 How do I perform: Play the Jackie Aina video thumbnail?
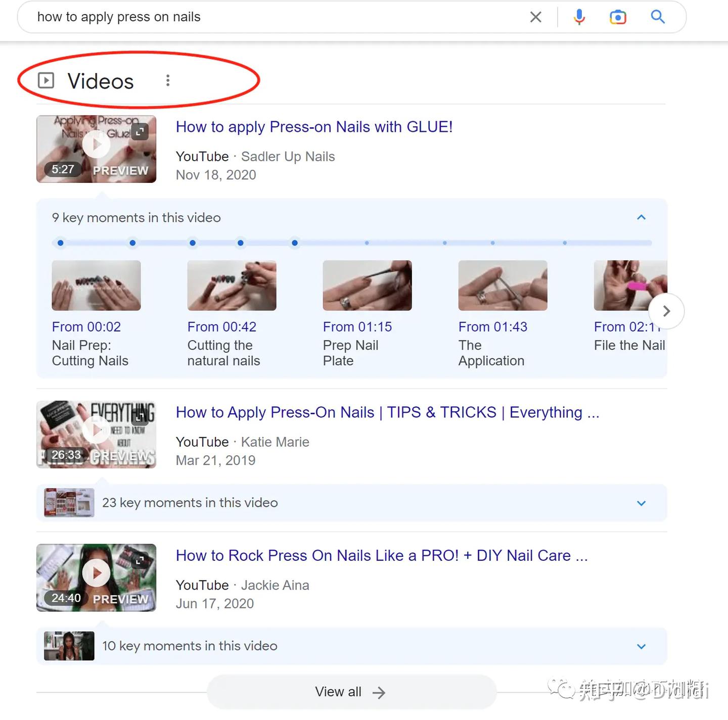96,572
